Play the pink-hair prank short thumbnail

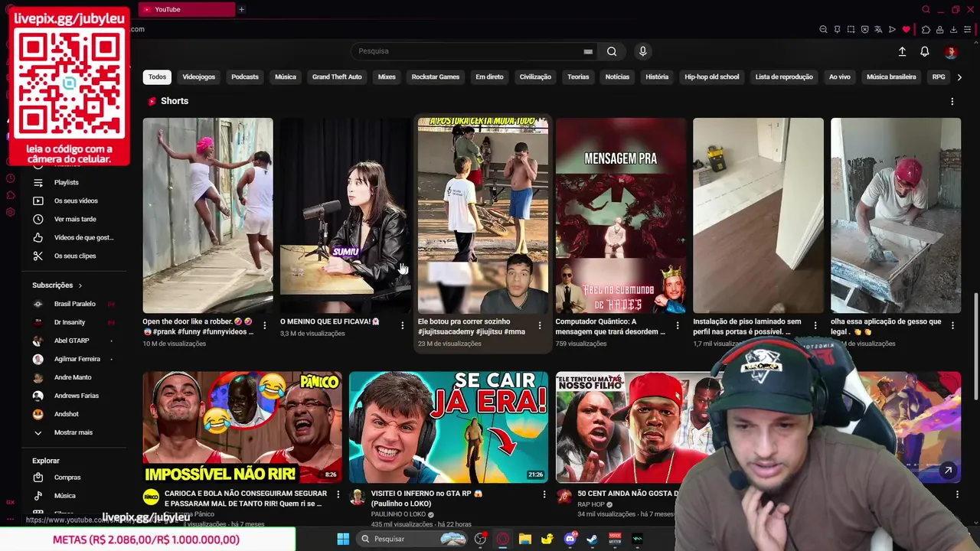point(207,215)
